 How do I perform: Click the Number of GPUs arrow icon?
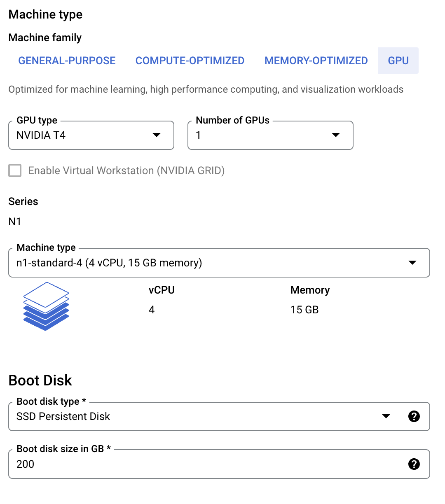336,135
